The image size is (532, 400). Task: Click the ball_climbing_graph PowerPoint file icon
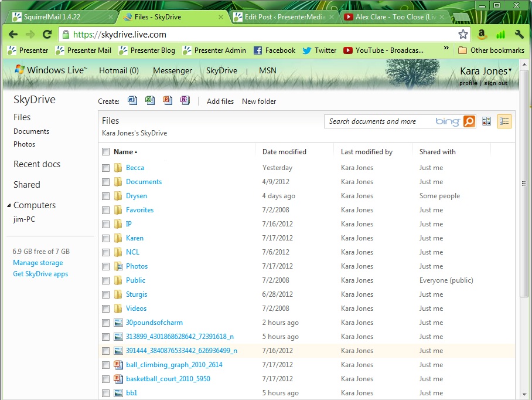point(118,365)
